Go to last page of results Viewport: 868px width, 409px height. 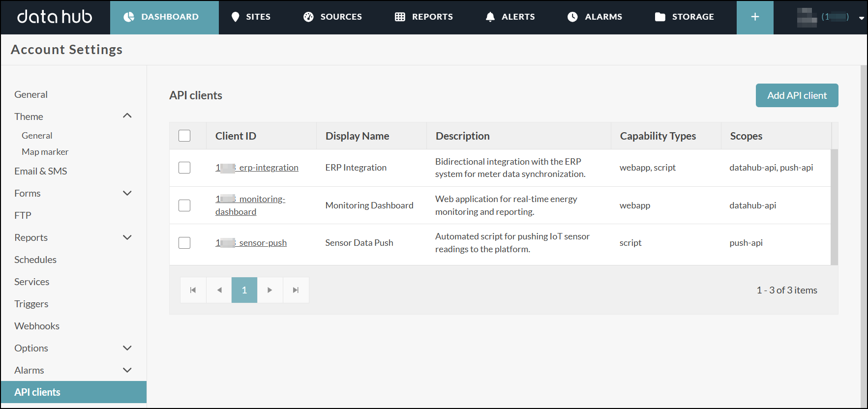(296, 290)
